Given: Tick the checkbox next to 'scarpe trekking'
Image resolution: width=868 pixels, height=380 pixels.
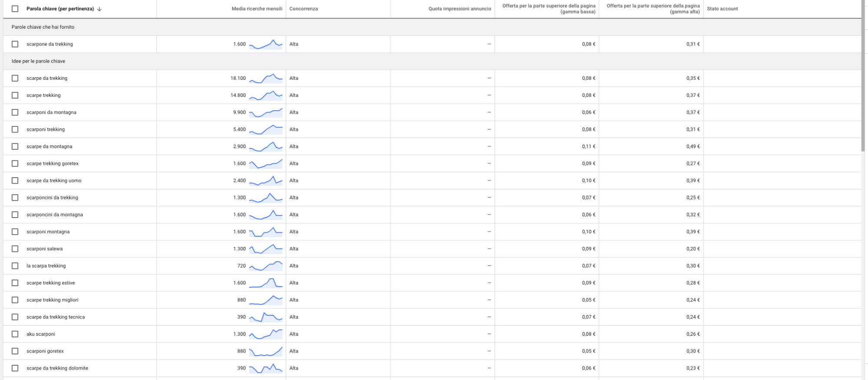Looking at the screenshot, I should (15, 95).
